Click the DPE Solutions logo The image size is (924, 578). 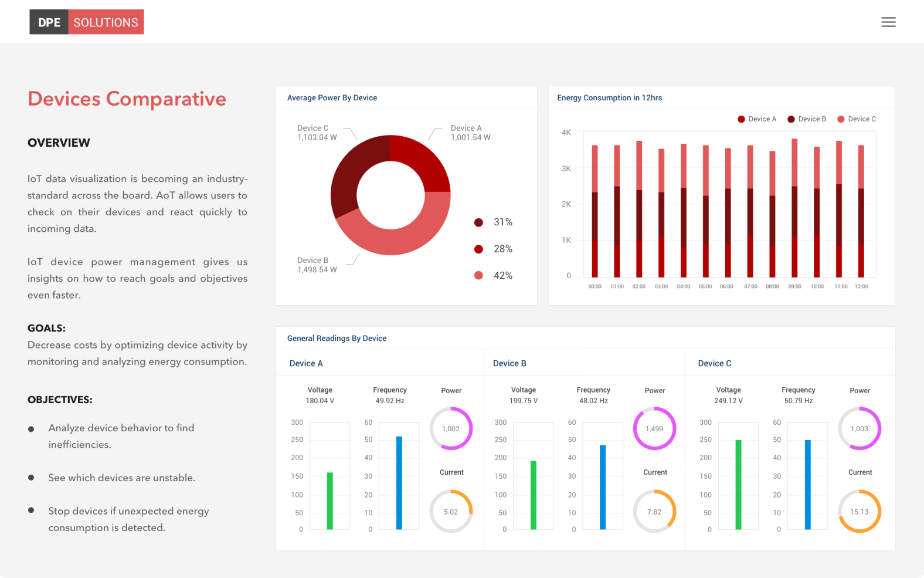click(x=87, y=22)
